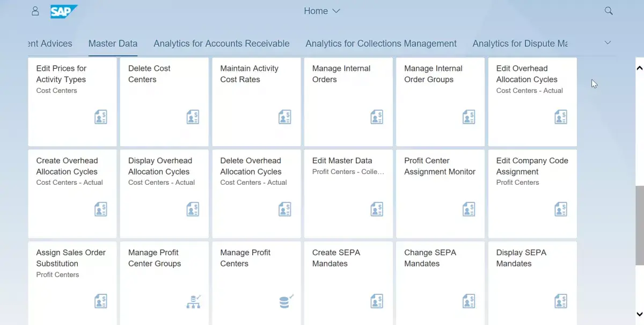This screenshot has width=644, height=325.
Task: Open Analytics for Collections Management tab
Action: coord(381,44)
